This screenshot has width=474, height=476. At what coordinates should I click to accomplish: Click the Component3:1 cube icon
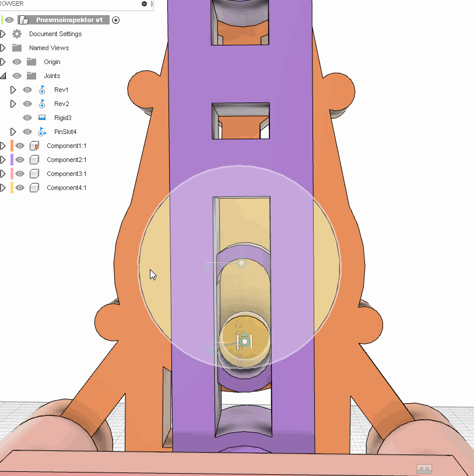[x=34, y=174]
